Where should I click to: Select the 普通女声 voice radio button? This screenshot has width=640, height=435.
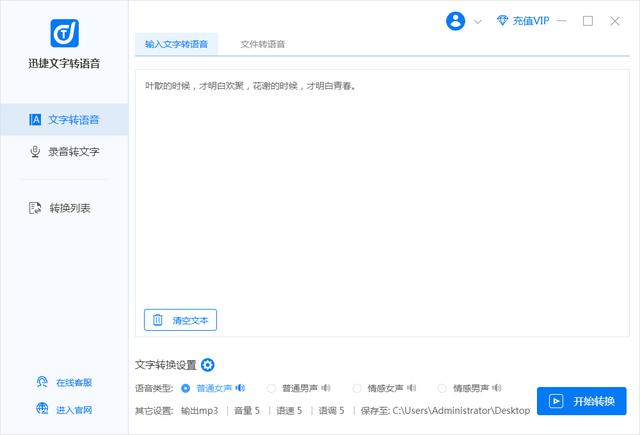(185, 388)
